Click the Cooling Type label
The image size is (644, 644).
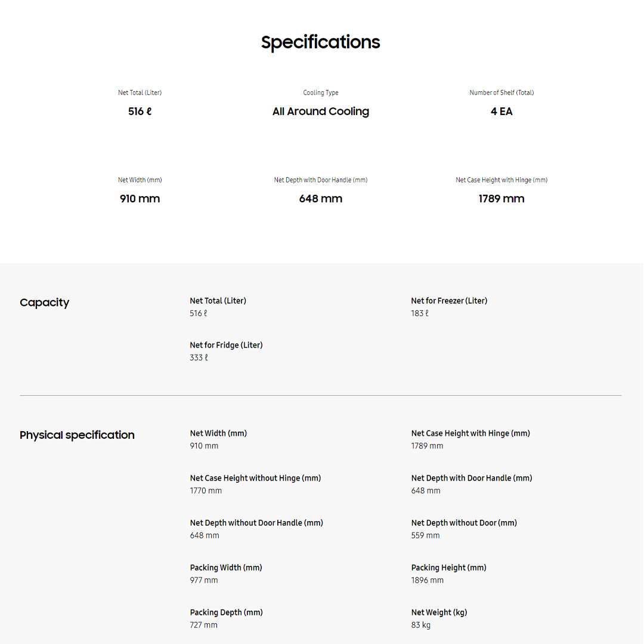pyautogui.click(x=321, y=93)
